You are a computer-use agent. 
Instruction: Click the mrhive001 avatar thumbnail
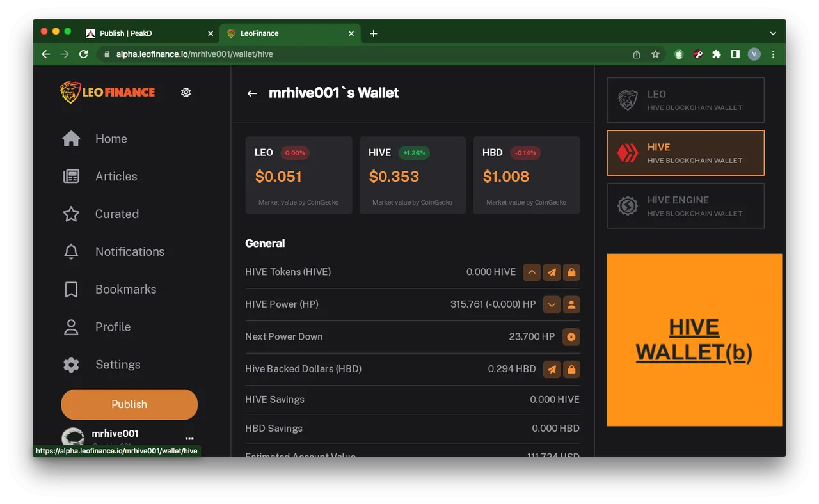(73, 437)
